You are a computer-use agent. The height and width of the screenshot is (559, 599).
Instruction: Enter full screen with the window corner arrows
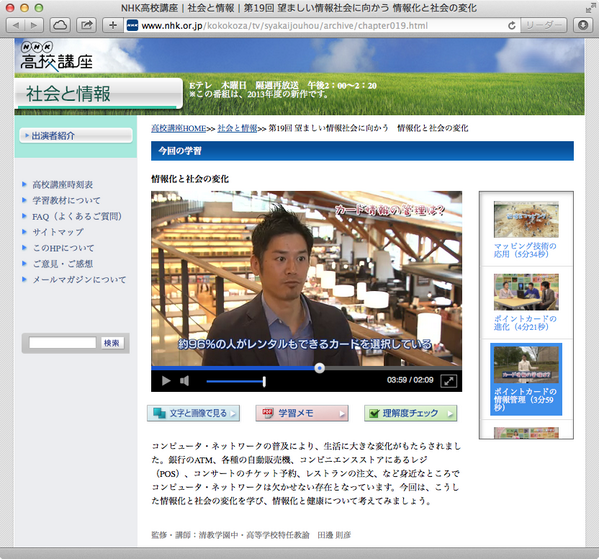pyautogui.click(x=590, y=8)
